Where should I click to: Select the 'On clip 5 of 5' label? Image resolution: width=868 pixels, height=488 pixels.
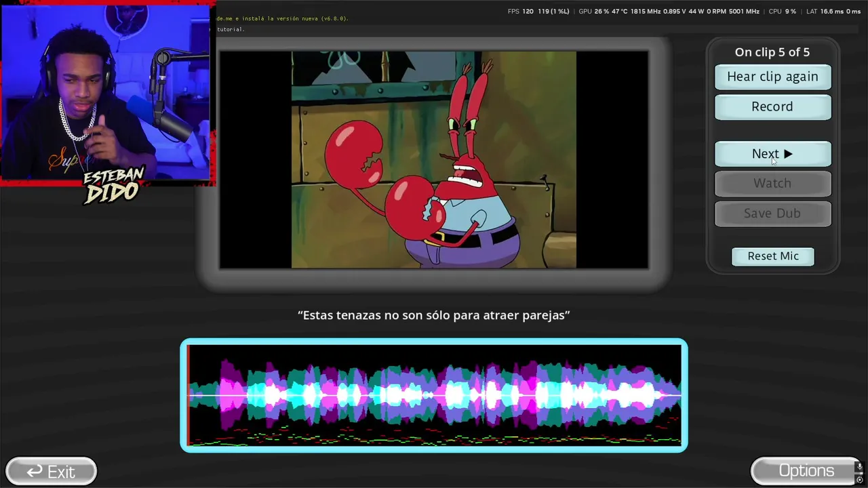click(x=772, y=52)
